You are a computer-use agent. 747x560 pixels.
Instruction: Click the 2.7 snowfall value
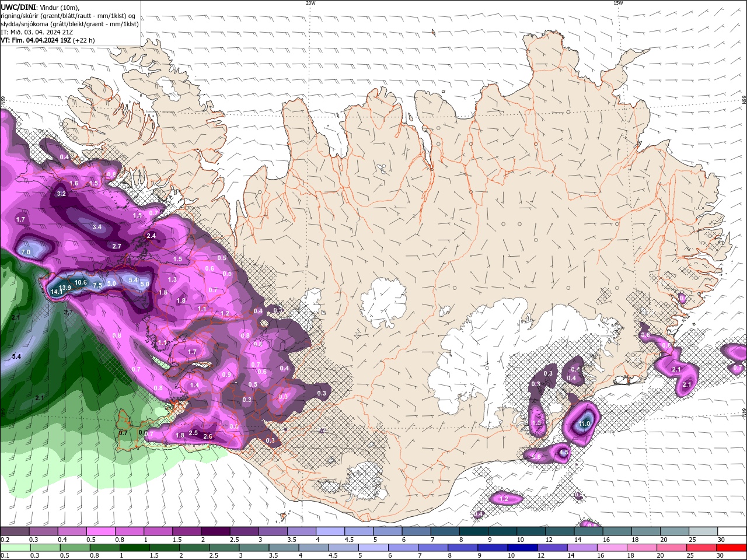[x=117, y=246]
